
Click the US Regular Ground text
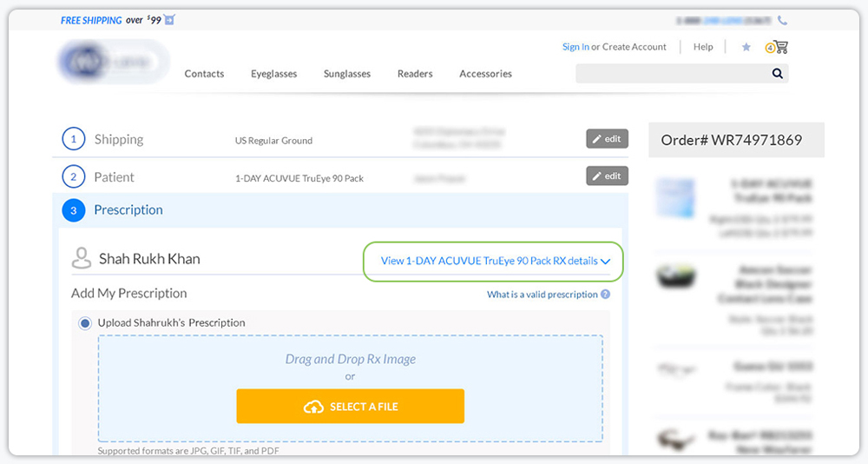273,141
